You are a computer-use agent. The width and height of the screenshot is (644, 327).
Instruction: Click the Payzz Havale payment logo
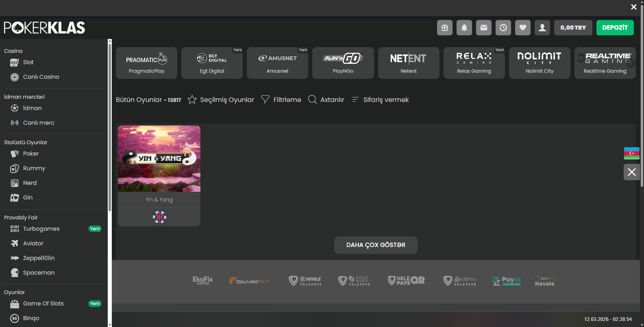507,281
